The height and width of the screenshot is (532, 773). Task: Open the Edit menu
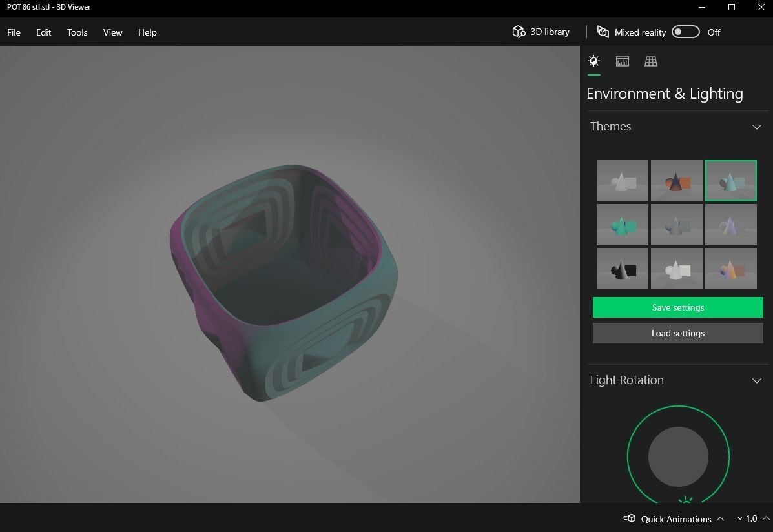click(43, 32)
